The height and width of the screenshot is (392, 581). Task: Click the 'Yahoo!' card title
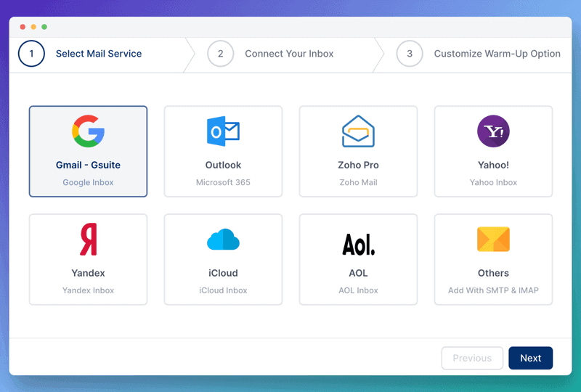pyautogui.click(x=493, y=165)
